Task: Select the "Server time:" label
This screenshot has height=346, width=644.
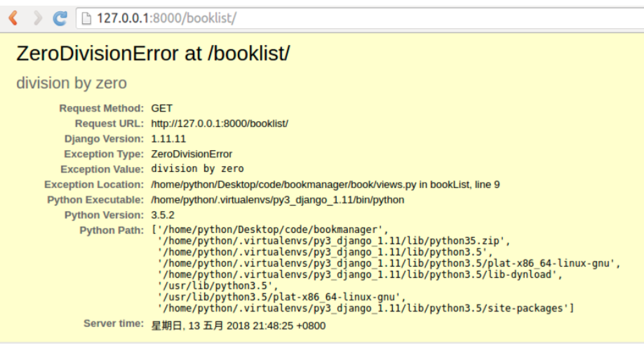Action: click(x=114, y=324)
